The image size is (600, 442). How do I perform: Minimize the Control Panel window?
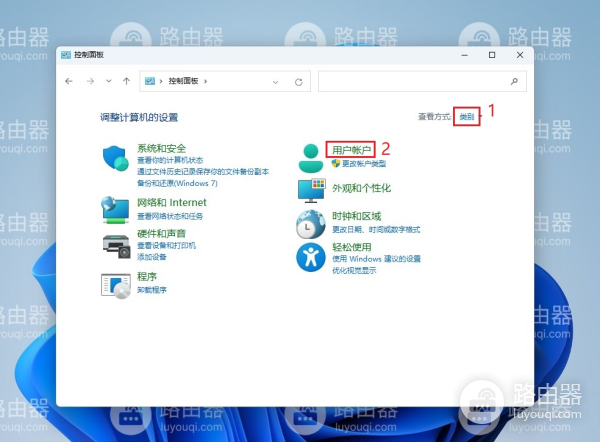click(x=465, y=55)
